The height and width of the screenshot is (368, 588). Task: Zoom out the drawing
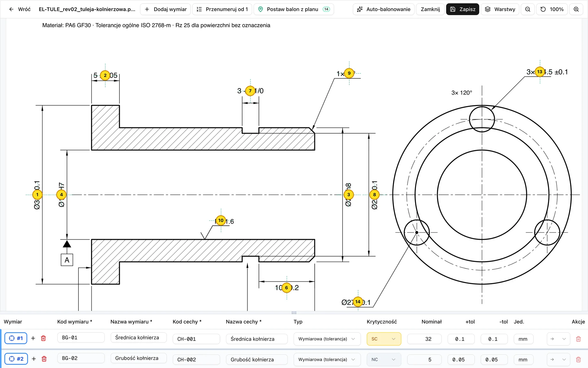(528, 9)
